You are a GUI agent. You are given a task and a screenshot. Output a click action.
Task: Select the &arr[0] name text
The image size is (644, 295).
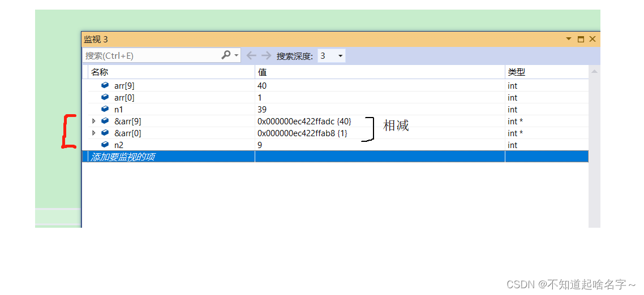tap(128, 133)
